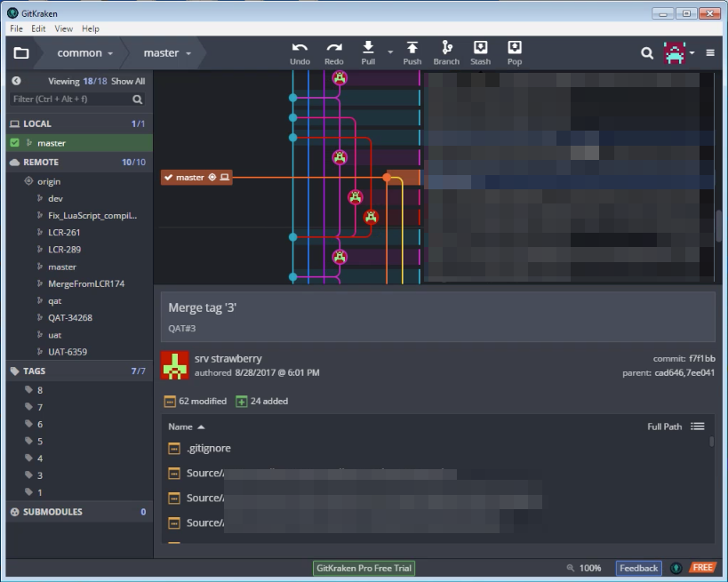Click the Show All link
Image resolution: width=728 pixels, height=582 pixels.
pos(128,81)
